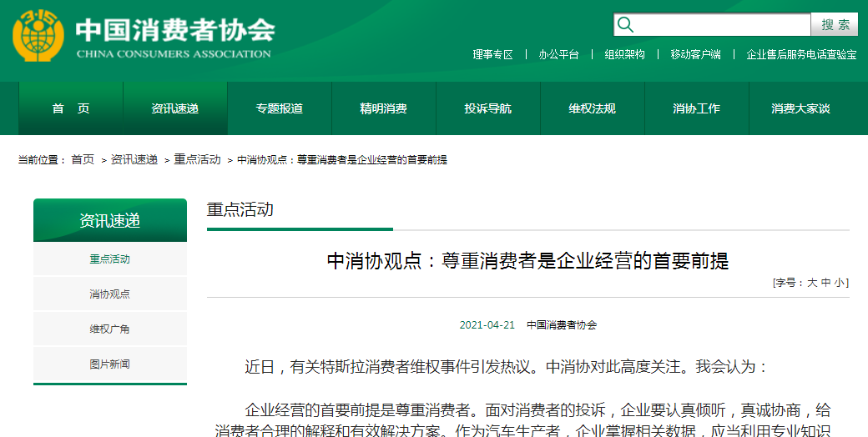Open the 理事专区 link

[492, 54]
